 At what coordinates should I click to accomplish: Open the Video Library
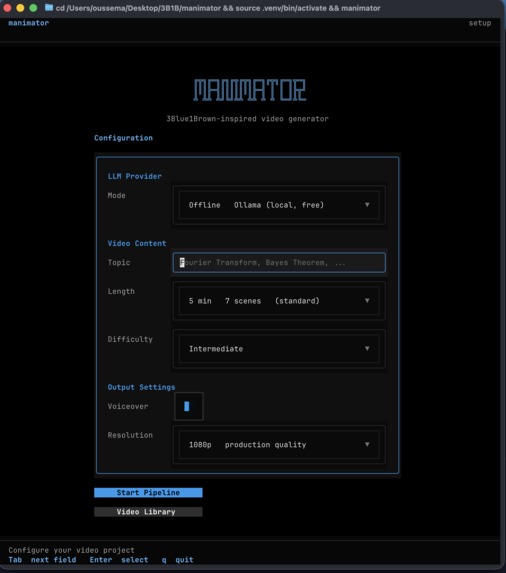[148, 512]
